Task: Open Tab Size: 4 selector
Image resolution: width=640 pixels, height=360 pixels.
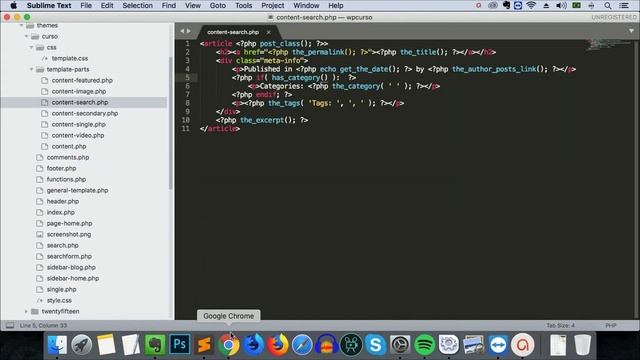Action: coord(560,325)
